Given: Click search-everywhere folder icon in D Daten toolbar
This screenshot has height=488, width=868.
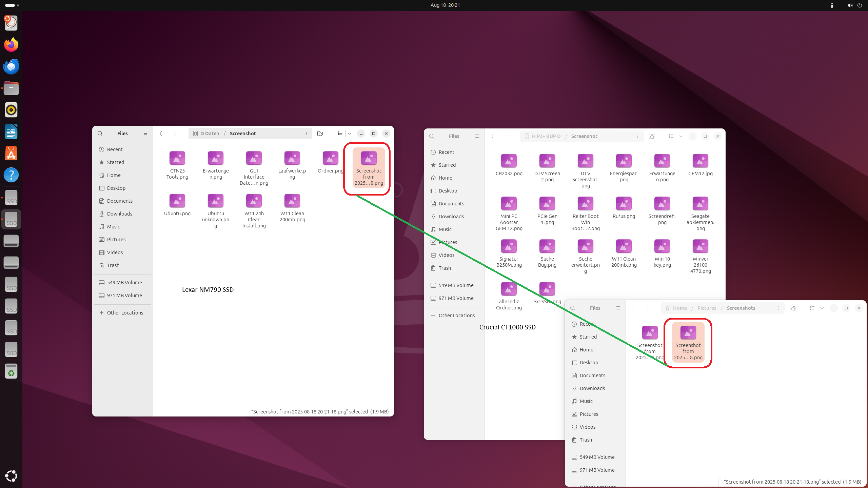Looking at the screenshot, I should tap(320, 134).
